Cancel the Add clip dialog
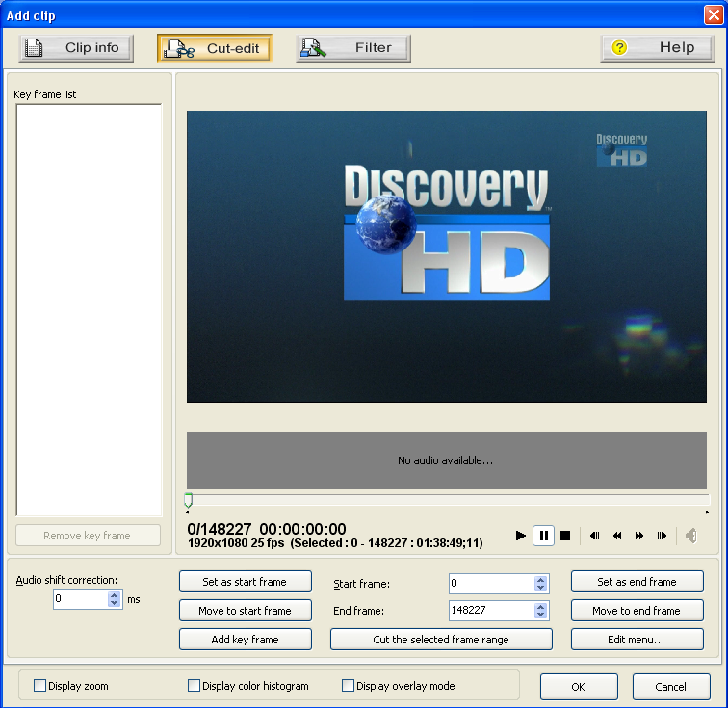Image resolution: width=728 pixels, height=708 pixels. click(671, 687)
